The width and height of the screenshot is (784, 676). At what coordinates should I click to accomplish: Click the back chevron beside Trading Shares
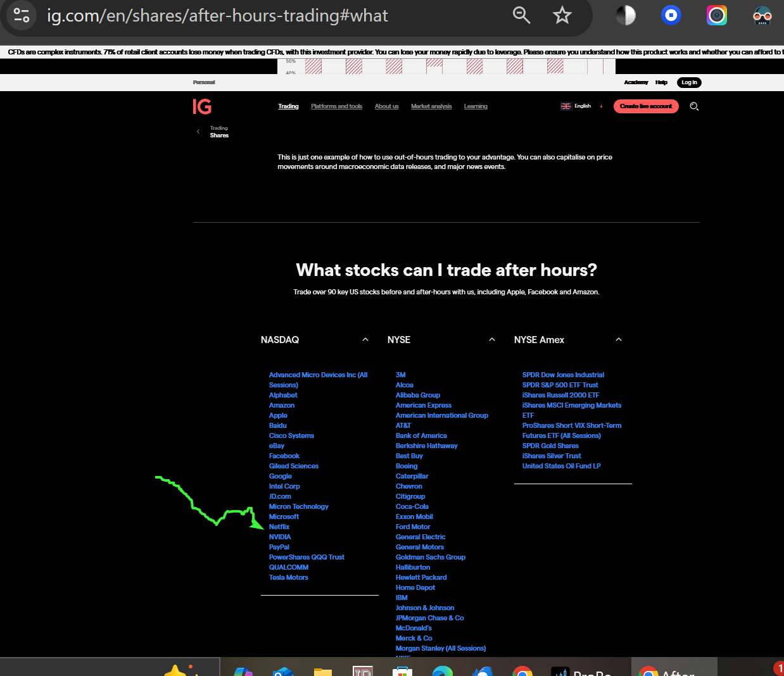(198, 132)
